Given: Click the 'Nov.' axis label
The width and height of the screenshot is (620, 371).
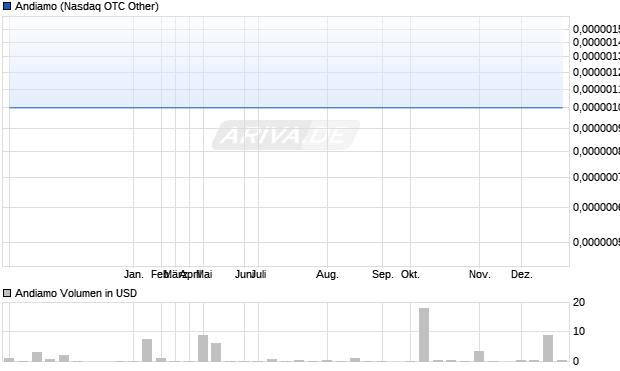Looking at the screenshot, I should tap(480, 274).
